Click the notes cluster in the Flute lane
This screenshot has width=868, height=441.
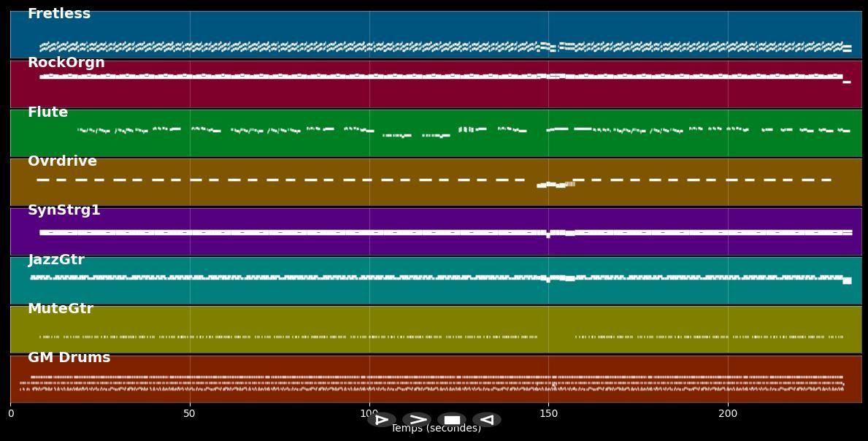(x=292, y=133)
